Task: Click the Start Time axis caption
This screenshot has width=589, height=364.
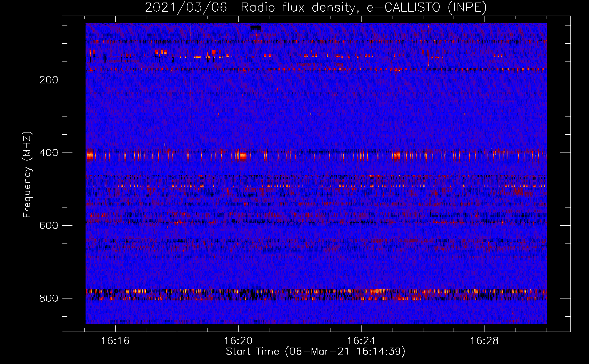Action: tap(316, 352)
